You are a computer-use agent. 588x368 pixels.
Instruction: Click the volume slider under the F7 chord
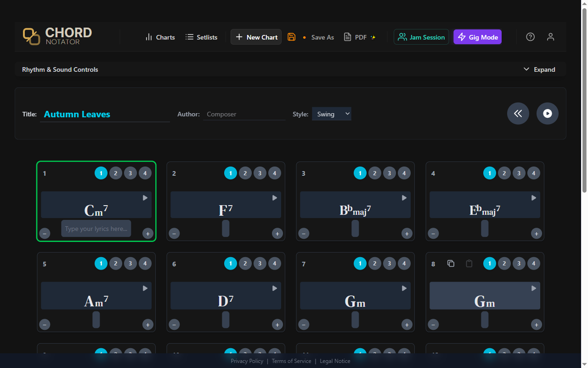tap(226, 228)
